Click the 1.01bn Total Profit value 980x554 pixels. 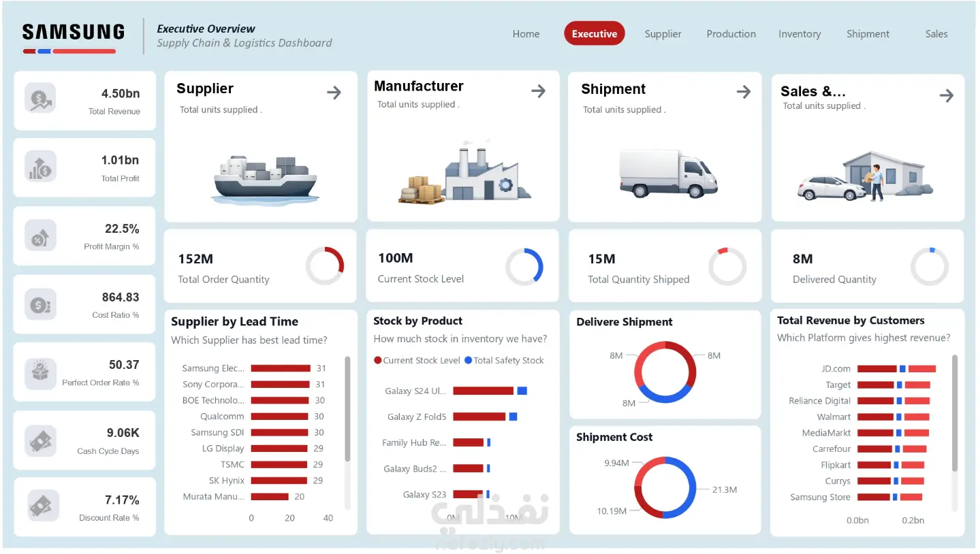click(x=120, y=161)
